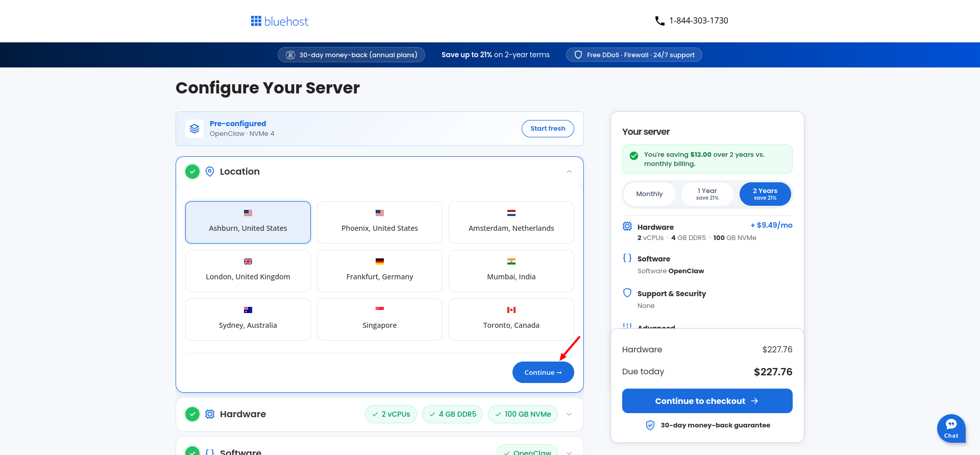The image size is (980, 455).
Task: Click the phone icon beside 1-844-303-1730
Action: click(x=660, y=21)
